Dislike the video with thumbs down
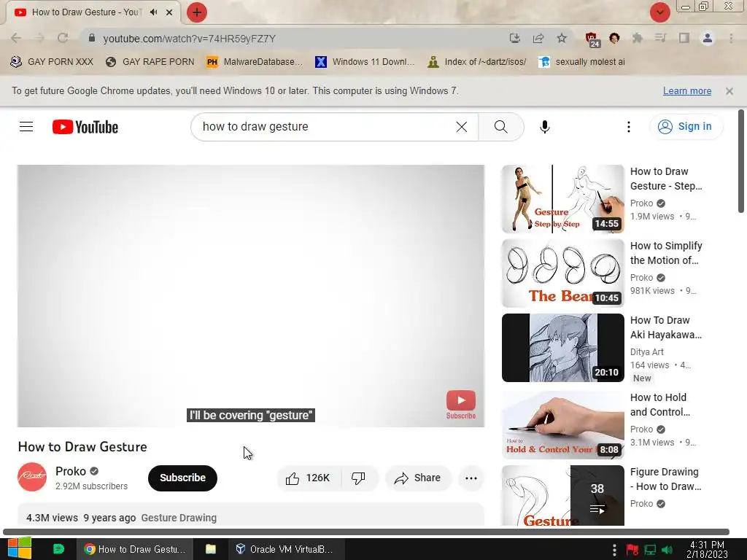 coord(359,478)
